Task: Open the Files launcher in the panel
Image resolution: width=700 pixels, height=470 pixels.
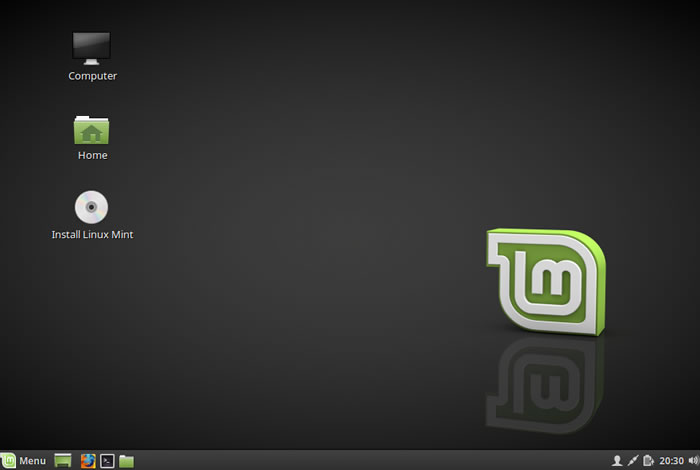Action: 127,461
